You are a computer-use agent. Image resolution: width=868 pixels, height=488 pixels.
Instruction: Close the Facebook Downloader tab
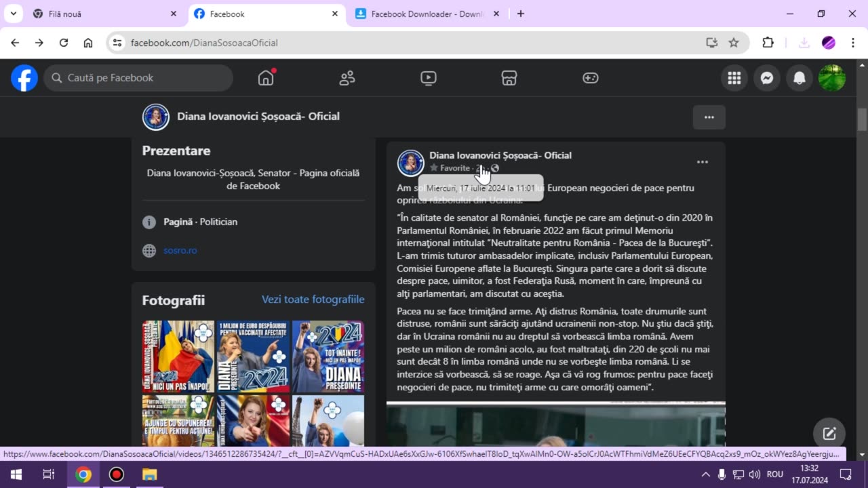496,14
